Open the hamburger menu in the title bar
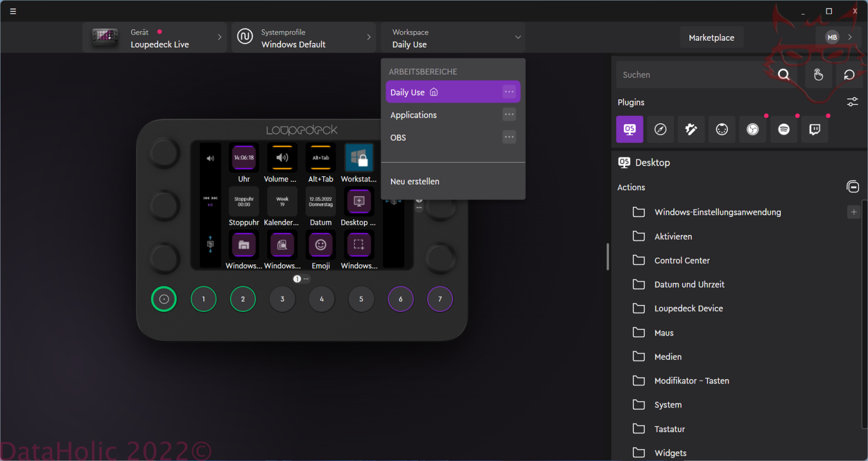This screenshot has width=868, height=461. click(13, 11)
